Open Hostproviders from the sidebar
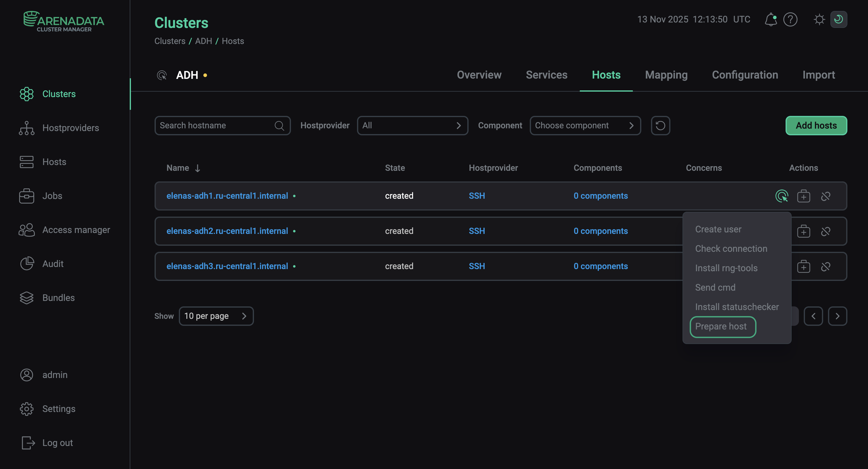 pos(70,128)
